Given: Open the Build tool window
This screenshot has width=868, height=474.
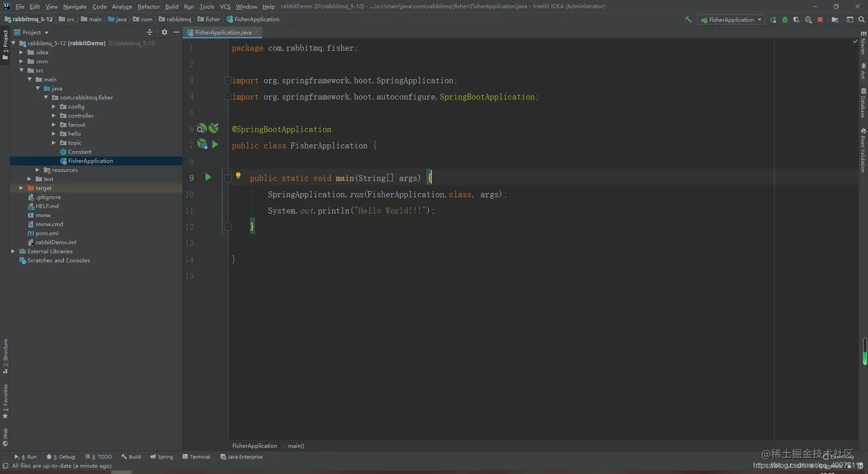Looking at the screenshot, I should tap(131, 457).
